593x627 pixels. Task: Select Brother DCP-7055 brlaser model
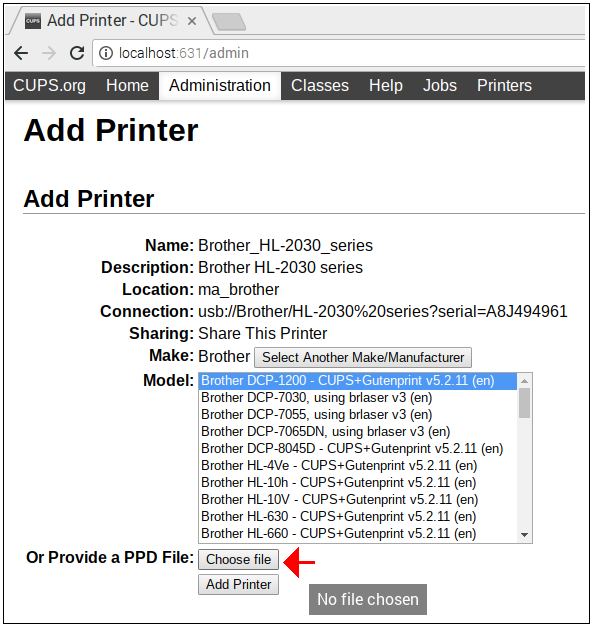pos(358,415)
